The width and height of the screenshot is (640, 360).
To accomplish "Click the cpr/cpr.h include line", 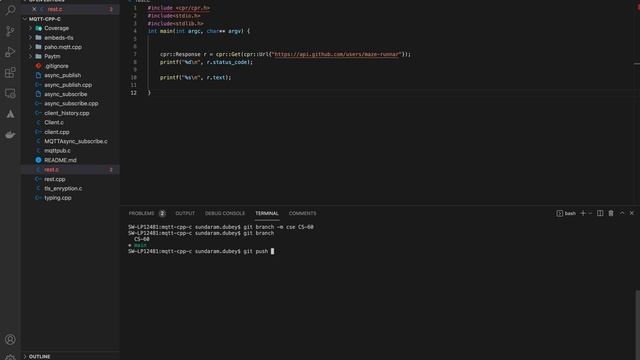I will pyautogui.click(x=179, y=8).
